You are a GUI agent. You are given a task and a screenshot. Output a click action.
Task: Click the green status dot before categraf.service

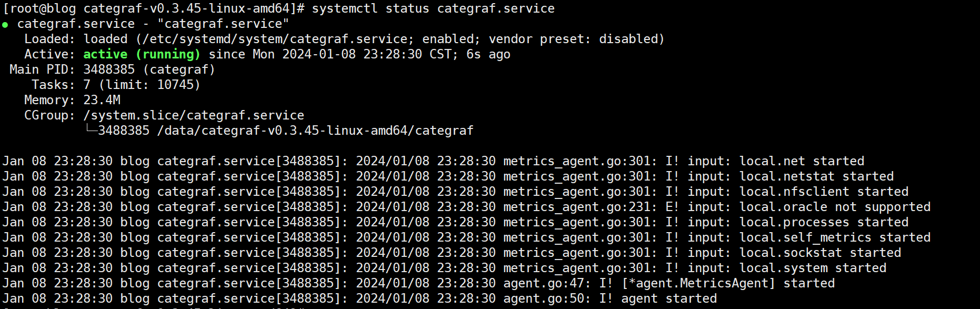click(5, 25)
